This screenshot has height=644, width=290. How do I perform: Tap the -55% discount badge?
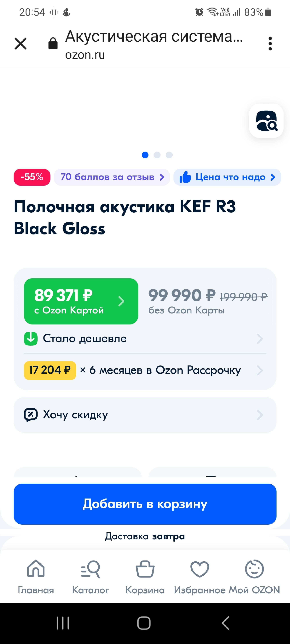click(x=32, y=177)
